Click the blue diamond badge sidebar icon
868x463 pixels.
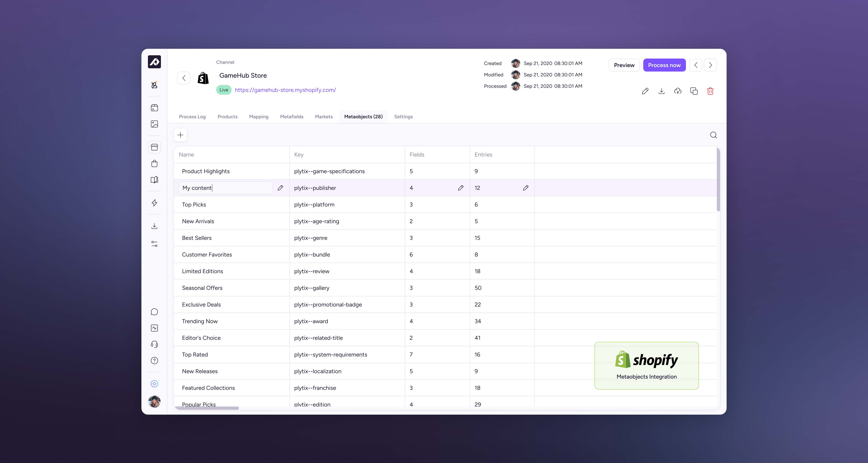pos(154,384)
